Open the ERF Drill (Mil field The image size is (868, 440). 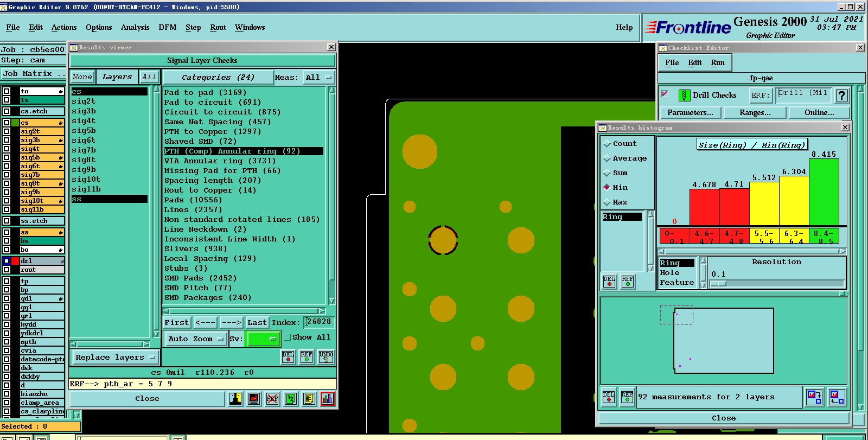coord(802,94)
